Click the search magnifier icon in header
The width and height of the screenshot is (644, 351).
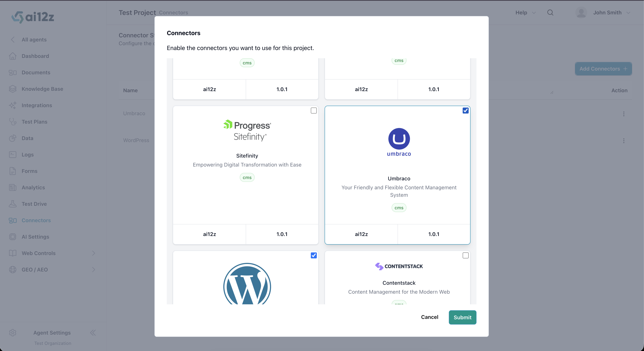(x=550, y=13)
